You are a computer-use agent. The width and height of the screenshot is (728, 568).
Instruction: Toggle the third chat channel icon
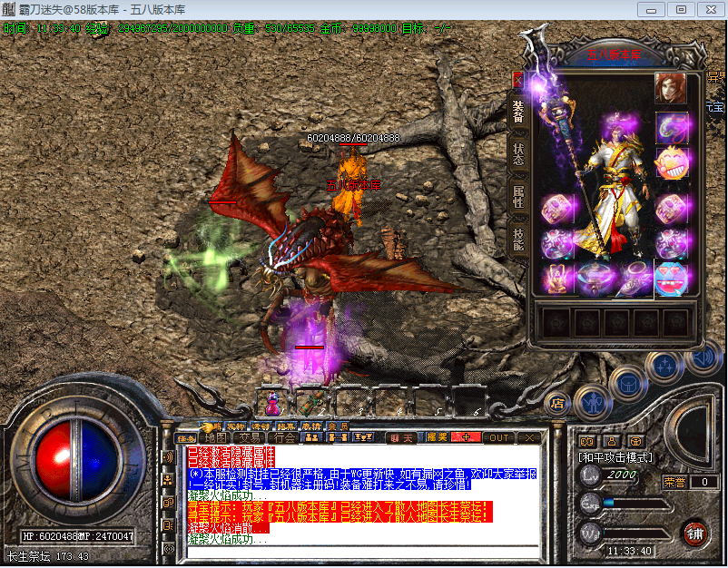coord(168,503)
